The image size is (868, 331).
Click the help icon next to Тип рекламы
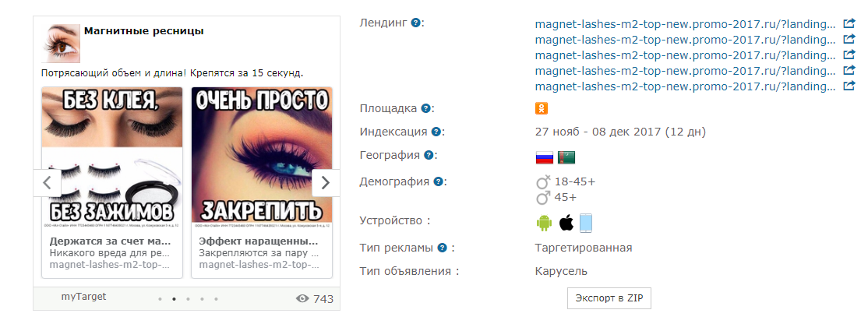[x=442, y=248]
